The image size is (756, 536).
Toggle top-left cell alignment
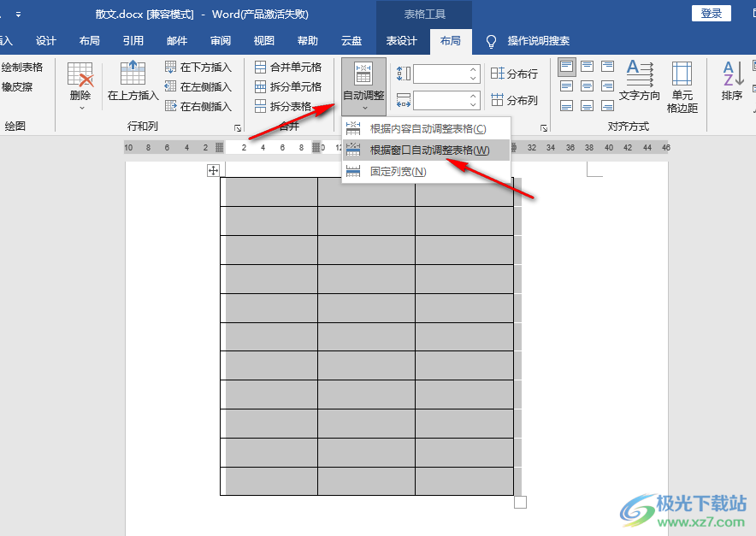pos(566,65)
